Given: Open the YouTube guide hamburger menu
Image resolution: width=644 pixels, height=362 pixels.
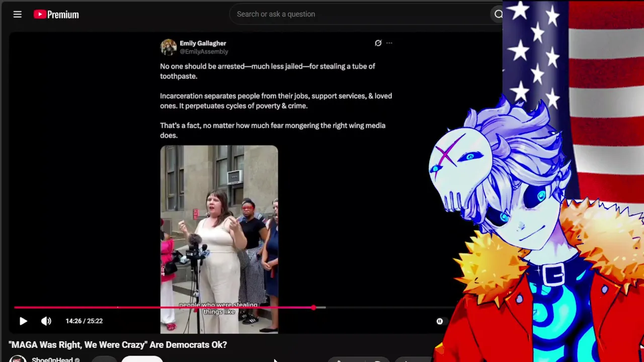Looking at the screenshot, I should 18,14.
